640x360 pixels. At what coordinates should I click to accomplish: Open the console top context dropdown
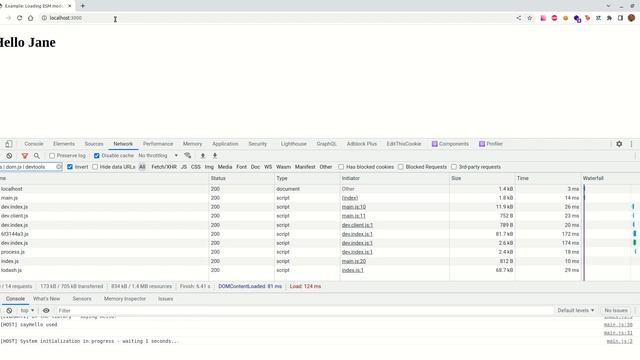click(27, 310)
